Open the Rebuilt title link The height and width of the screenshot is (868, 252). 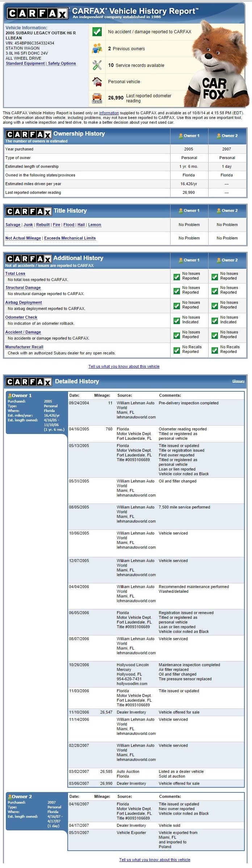pyautogui.click(x=43, y=225)
